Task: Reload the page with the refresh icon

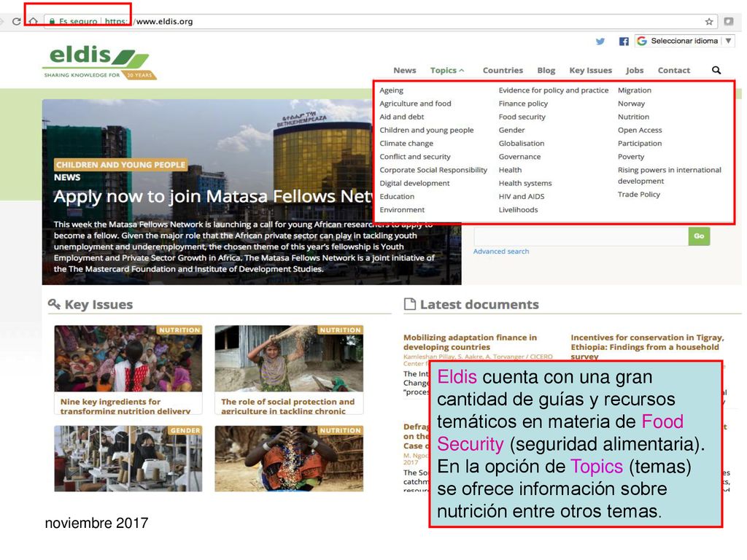Action: (x=16, y=21)
